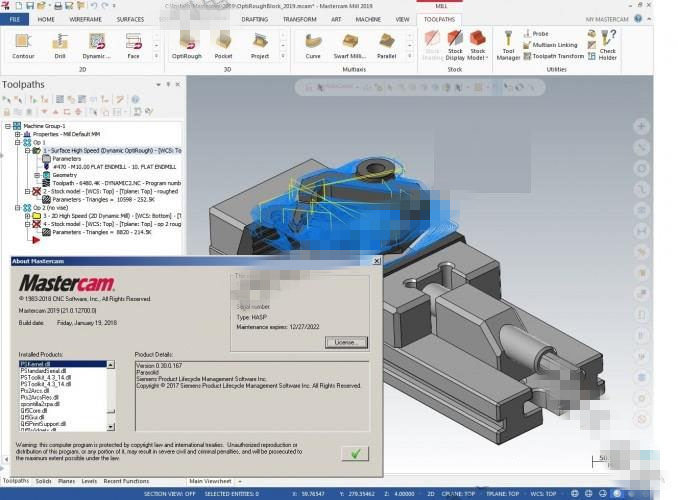The image size is (678, 500).
Task: Toggle the Section View status setting
Action: pos(170,494)
